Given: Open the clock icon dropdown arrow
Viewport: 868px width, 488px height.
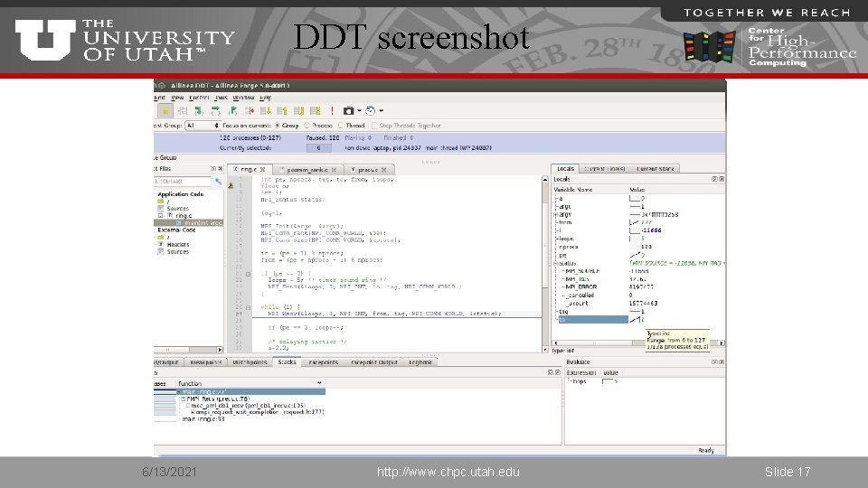Looking at the screenshot, I should click(381, 110).
